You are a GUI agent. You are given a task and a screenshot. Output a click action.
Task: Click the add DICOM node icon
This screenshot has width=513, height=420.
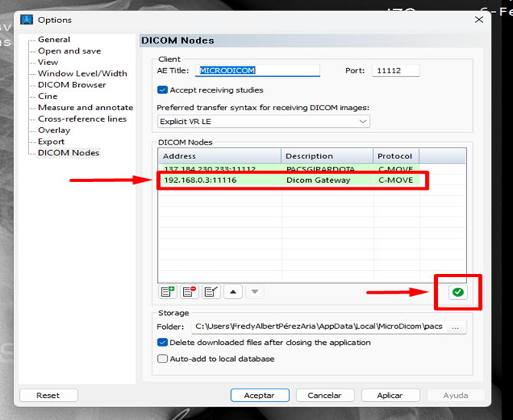[168, 292]
